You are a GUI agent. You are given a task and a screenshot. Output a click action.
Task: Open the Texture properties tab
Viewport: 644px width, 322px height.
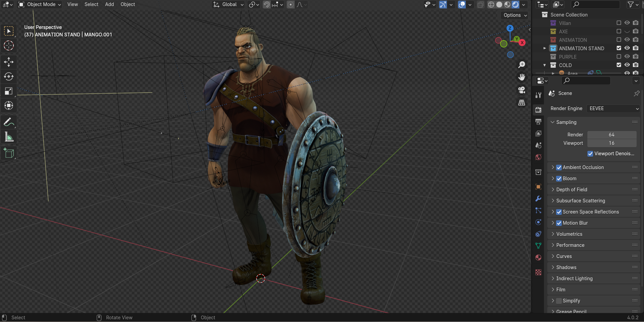tap(539, 272)
